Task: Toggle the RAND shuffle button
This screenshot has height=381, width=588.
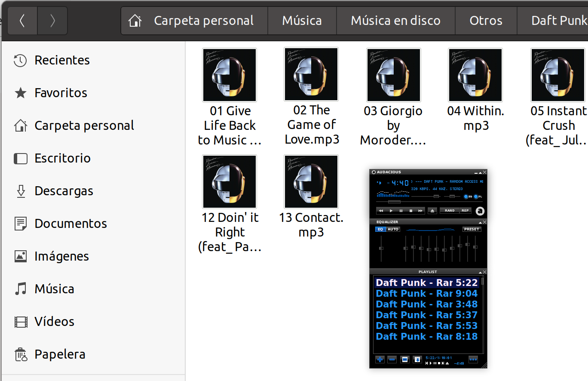Action: 450,211
